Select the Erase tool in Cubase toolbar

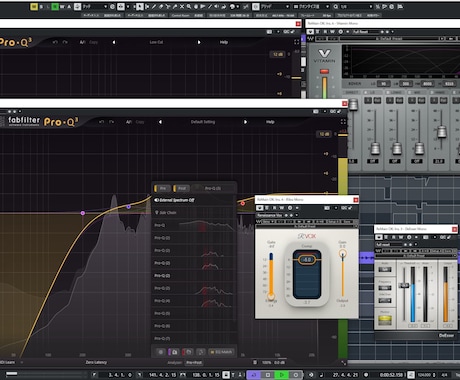[x=161, y=6]
